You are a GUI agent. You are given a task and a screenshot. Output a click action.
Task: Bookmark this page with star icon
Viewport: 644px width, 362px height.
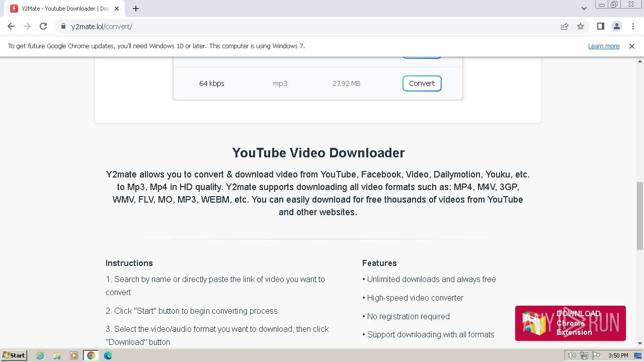pos(581,27)
